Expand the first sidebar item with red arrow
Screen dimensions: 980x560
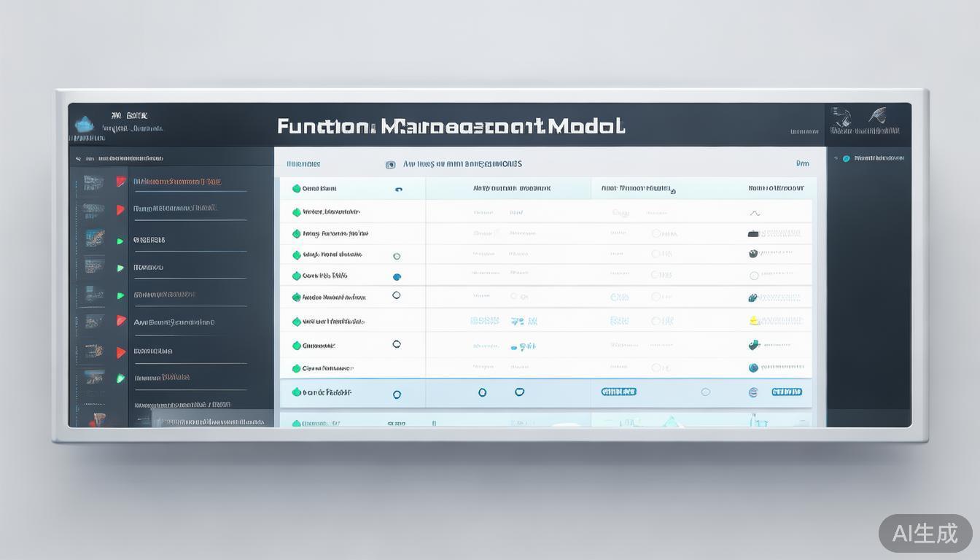coord(121,182)
